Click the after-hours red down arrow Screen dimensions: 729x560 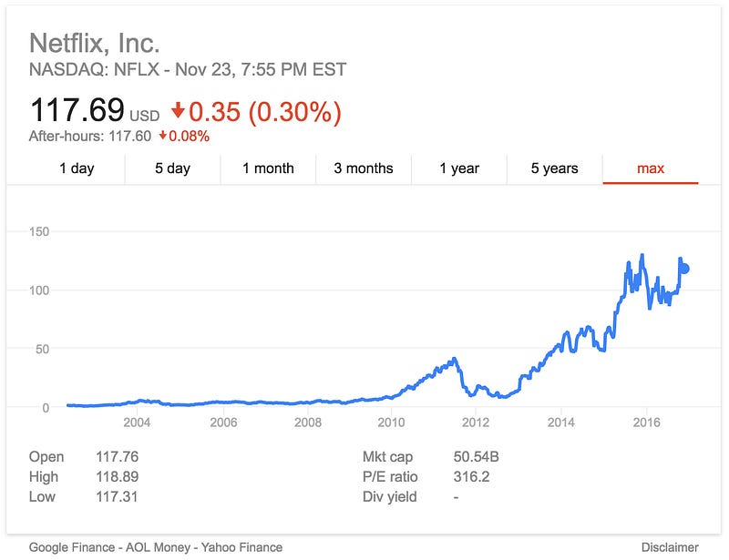162,137
